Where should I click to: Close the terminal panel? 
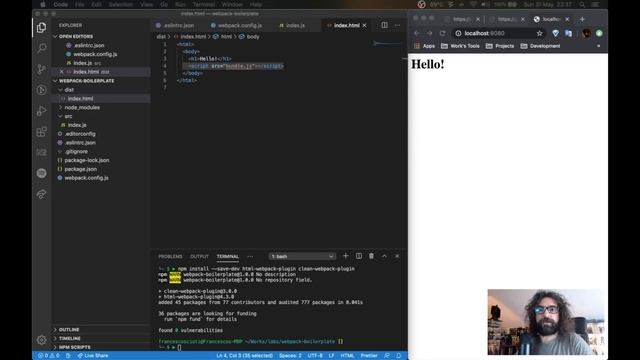click(x=397, y=256)
